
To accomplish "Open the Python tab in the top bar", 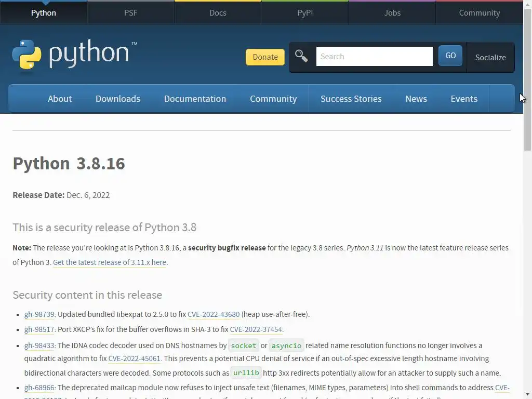I will (44, 12).
